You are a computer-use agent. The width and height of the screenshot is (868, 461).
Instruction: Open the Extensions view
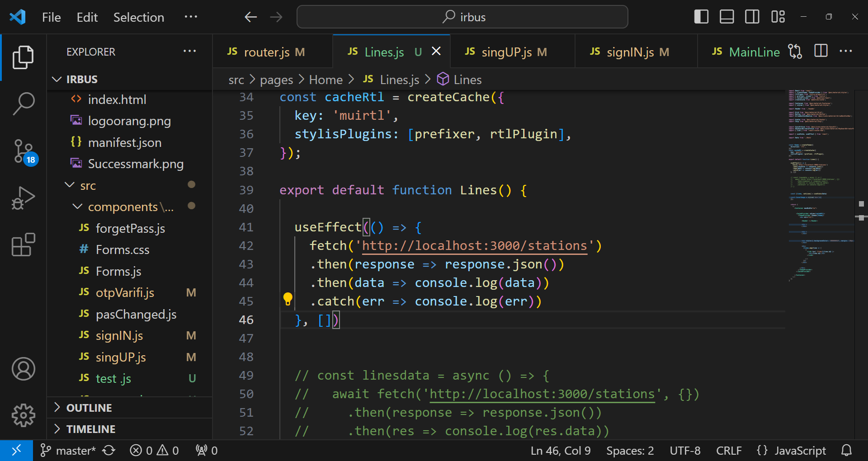click(24, 245)
